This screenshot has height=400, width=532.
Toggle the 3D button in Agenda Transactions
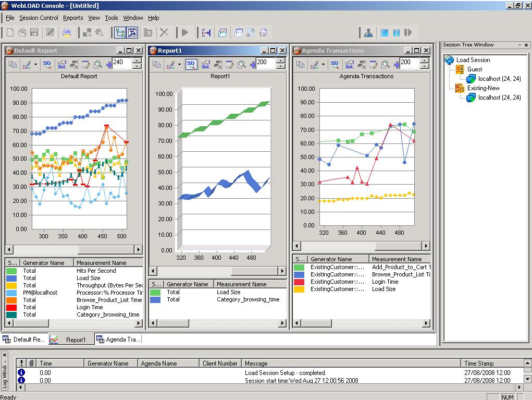point(335,64)
